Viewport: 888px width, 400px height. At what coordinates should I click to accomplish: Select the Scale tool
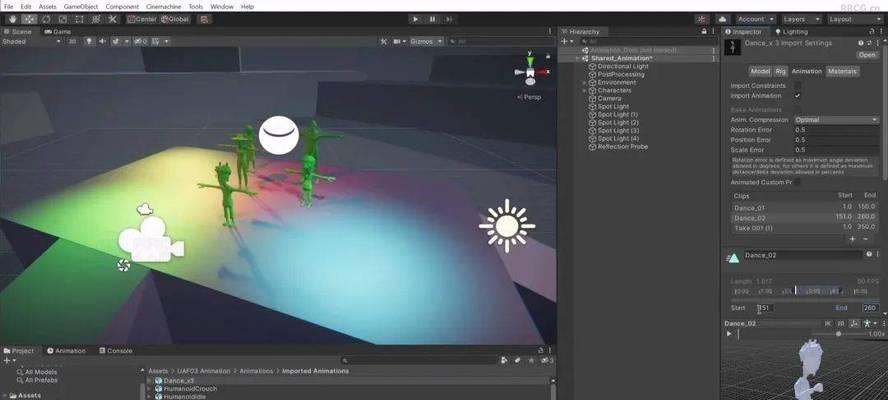click(x=63, y=19)
